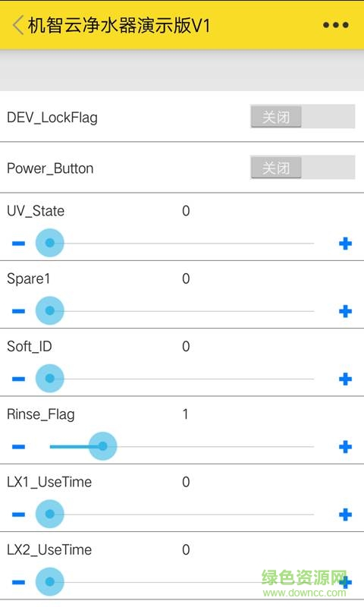Click the UV_State slider handle
The height and width of the screenshot is (607, 364).
pyautogui.click(x=49, y=243)
